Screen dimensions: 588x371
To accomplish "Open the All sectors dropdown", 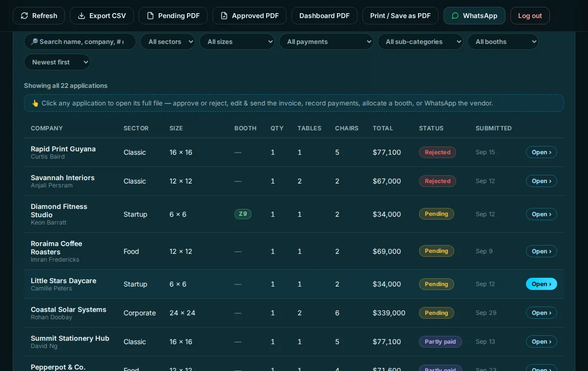I will 168,41.
